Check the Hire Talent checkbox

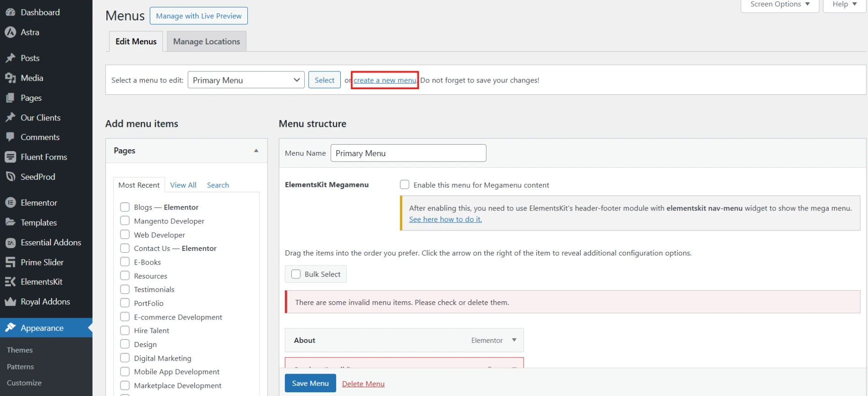[x=125, y=331]
